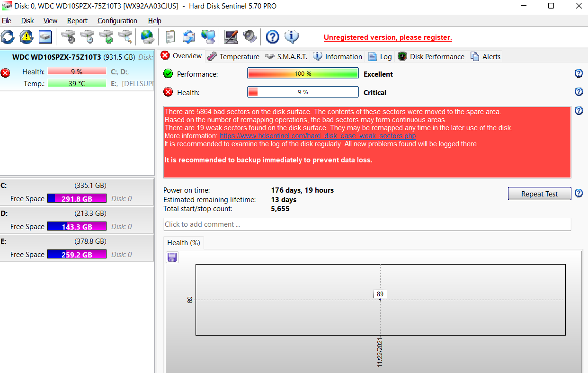Click help icon beside red warning text

tap(579, 111)
